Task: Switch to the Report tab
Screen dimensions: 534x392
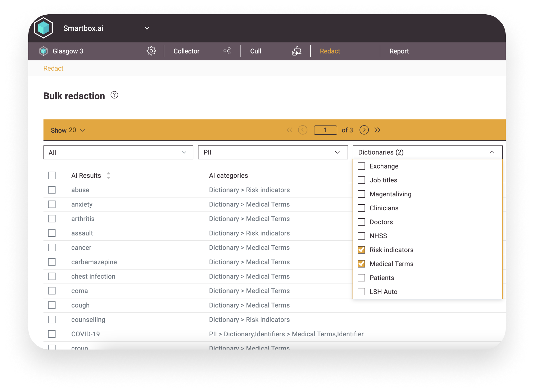Action: point(399,51)
